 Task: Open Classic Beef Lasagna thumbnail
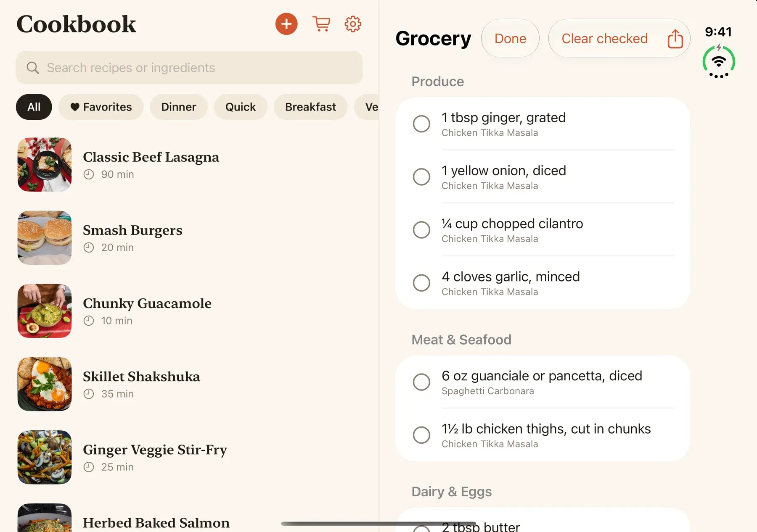click(x=45, y=165)
